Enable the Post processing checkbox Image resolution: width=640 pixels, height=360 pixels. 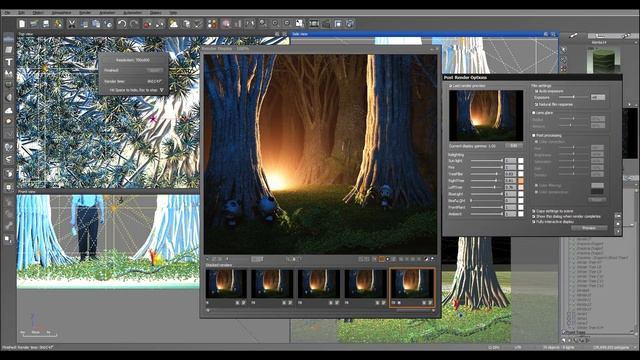pos(533,135)
